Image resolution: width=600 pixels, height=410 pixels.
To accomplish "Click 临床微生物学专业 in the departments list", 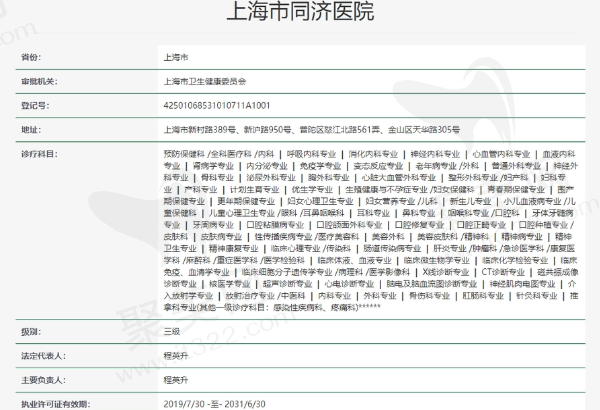I will pyautogui.click(x=437, y=260).
